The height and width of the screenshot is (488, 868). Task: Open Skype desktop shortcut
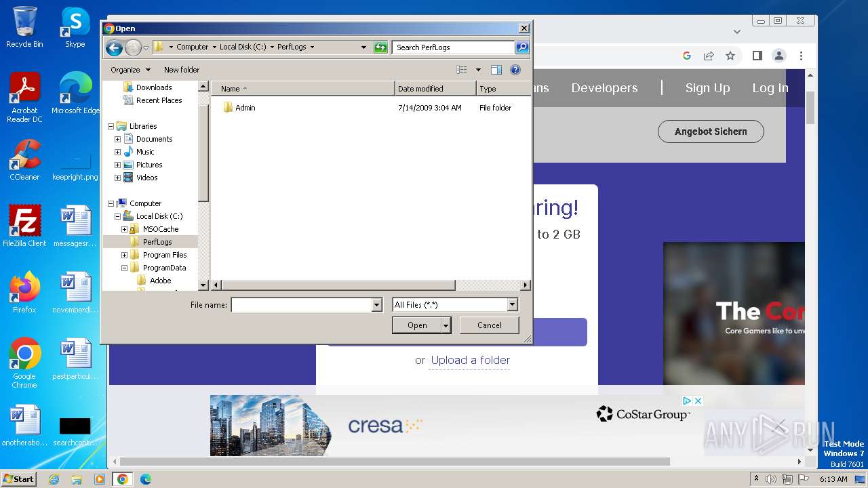point(75,28)
